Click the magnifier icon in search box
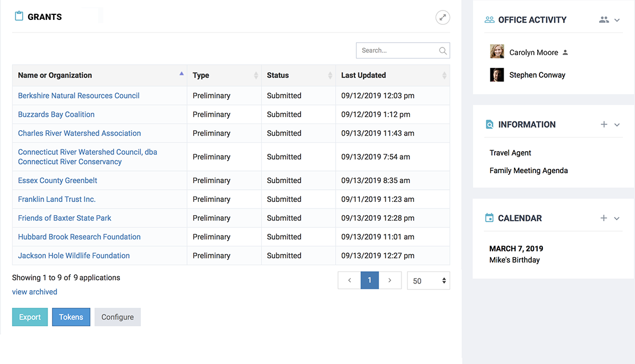 (x=442, y=51)
